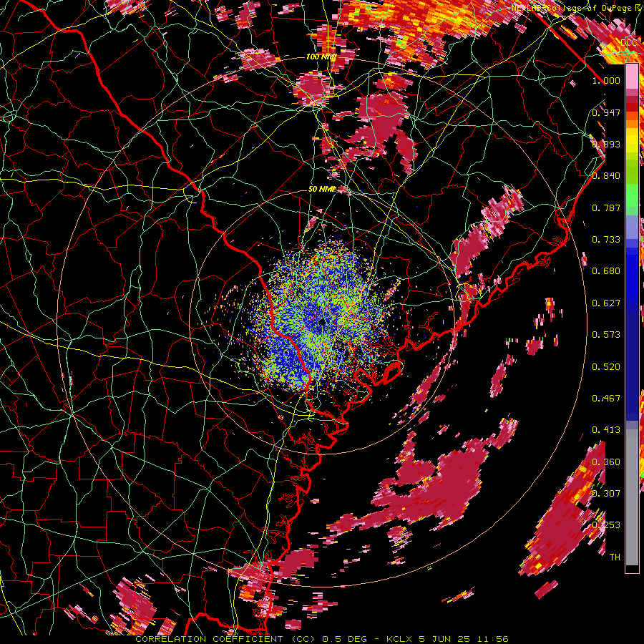
Task: Click the 0.307 color scale label
Action: 606,494
